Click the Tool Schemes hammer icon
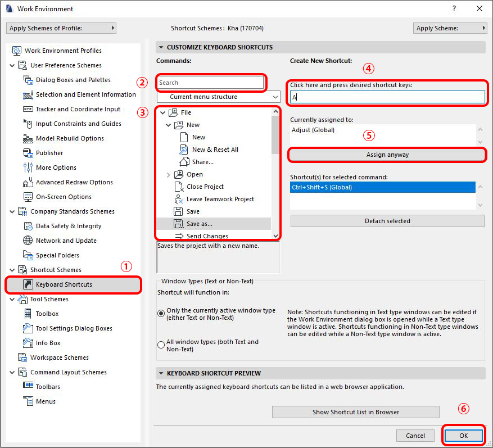493x448 pixels. pyautogui.click(x=22, y=299)
